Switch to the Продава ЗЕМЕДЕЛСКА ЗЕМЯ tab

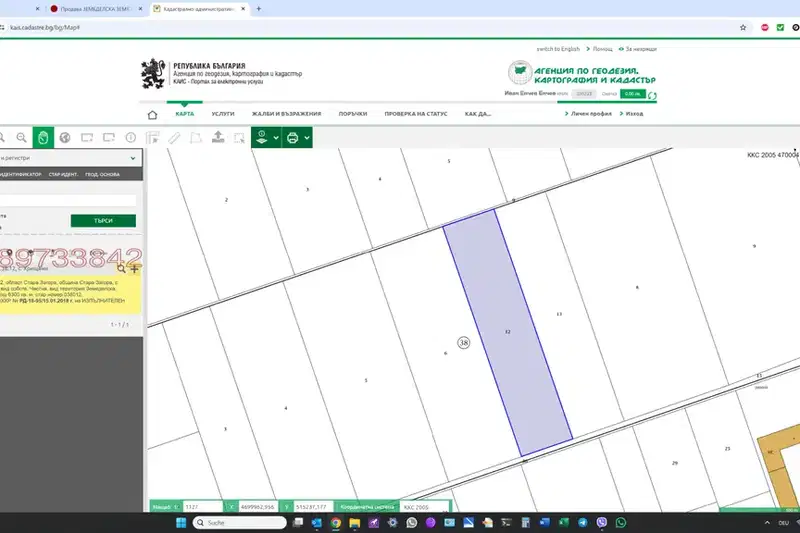pos(95,9)
